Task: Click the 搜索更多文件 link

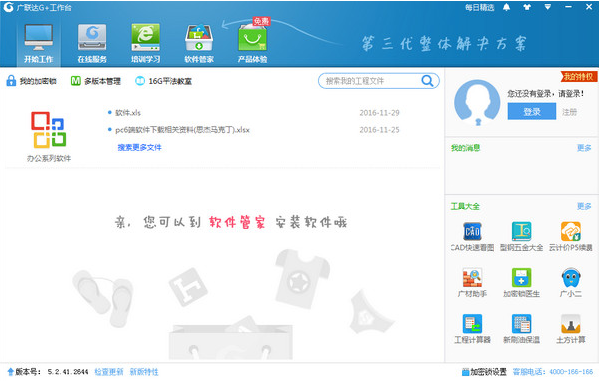Action: [139, 148]
